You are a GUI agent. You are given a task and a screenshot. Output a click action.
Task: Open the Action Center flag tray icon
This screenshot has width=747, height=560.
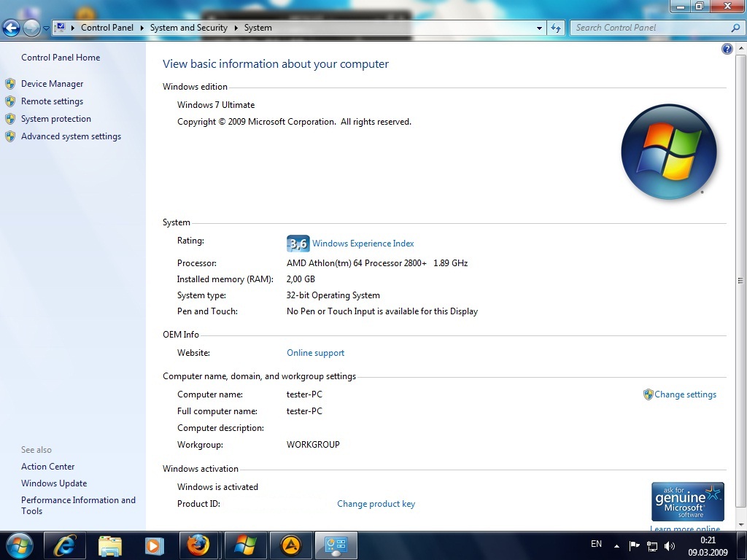(635, 545)
